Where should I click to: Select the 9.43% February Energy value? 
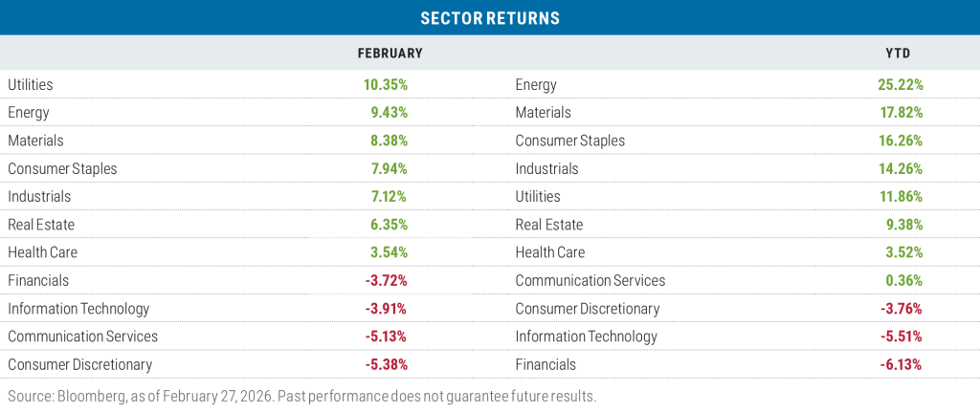pyautogui.click(x=388, y=113)
